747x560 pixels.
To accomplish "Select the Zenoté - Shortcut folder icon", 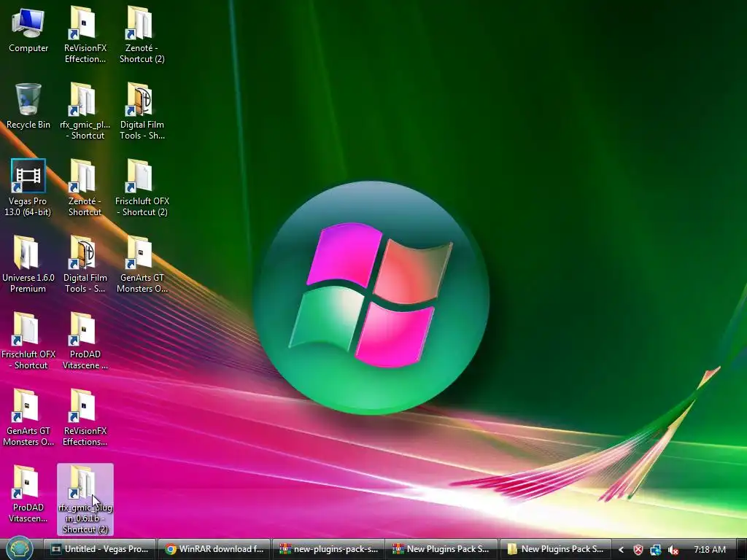I will point(85,187).
